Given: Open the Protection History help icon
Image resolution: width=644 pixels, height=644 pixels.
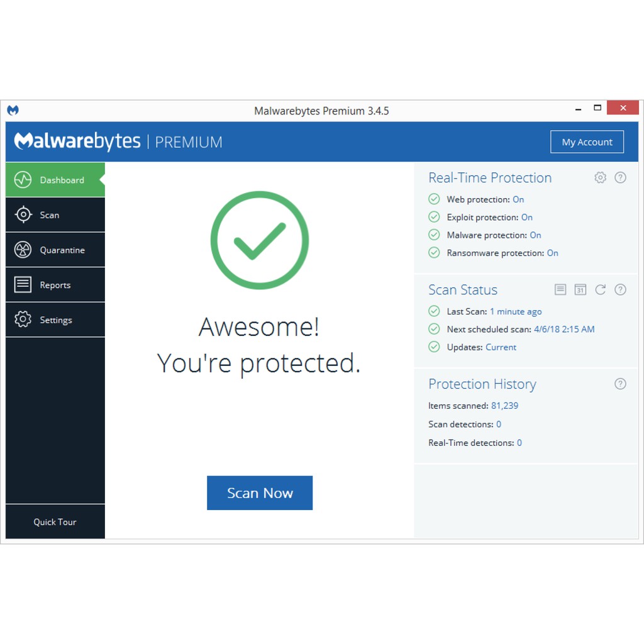Looking at the screenshot, I should (621, 384).
